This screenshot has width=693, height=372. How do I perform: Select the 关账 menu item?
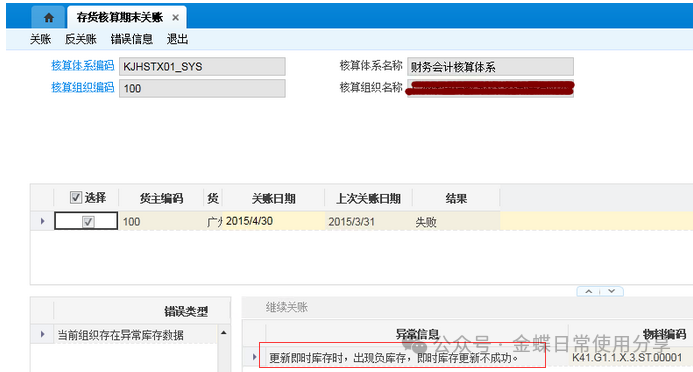point(40,39)
